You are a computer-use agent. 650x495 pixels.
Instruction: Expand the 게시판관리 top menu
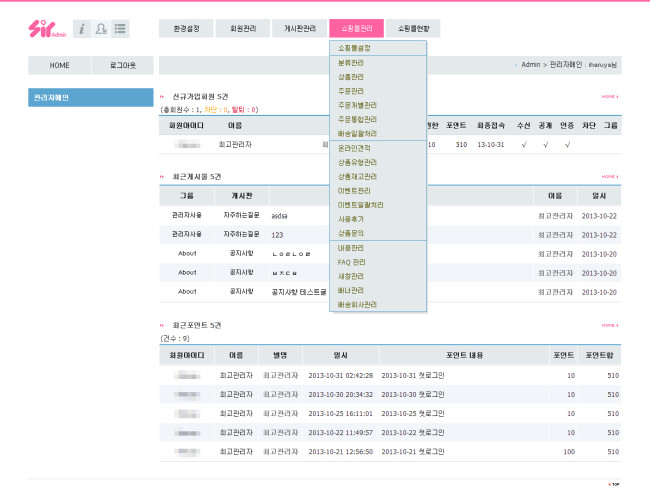tap(299, 28)
